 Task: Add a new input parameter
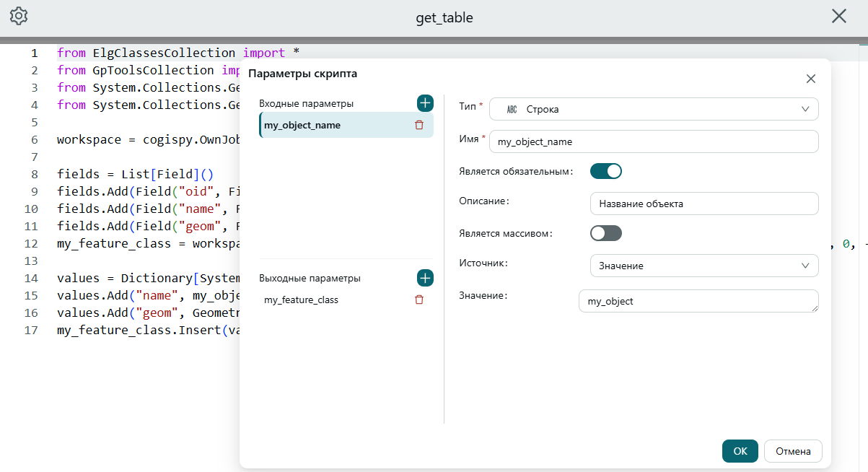click(x=425, y=103)
